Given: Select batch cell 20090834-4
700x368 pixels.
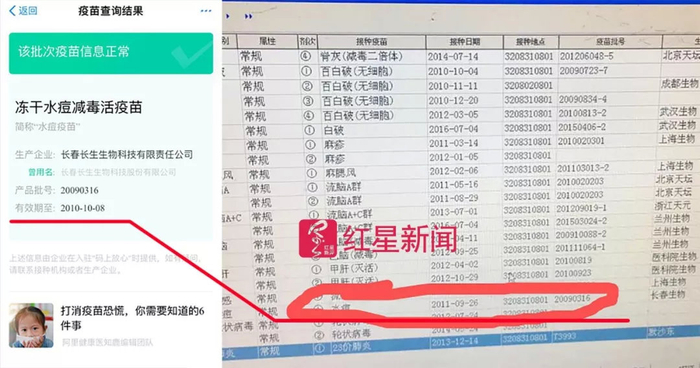Looking at the screenshot, I should 583,99.
